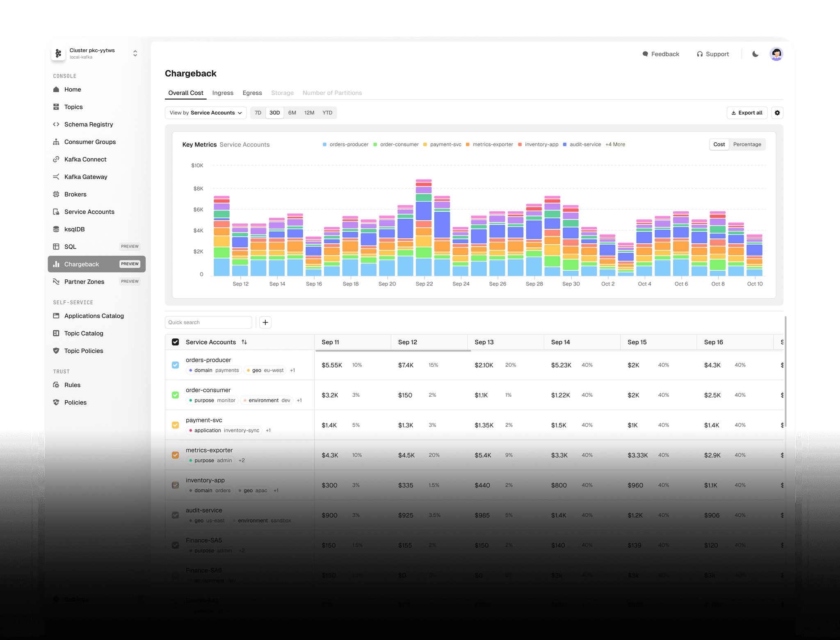Click the Brokers chip icon

(x=56, y=194)
